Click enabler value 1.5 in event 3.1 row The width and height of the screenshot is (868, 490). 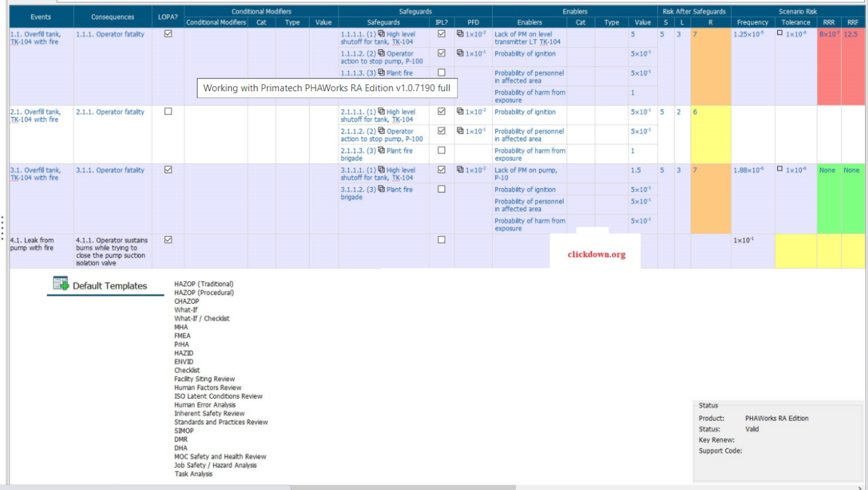tap(636, 170)
